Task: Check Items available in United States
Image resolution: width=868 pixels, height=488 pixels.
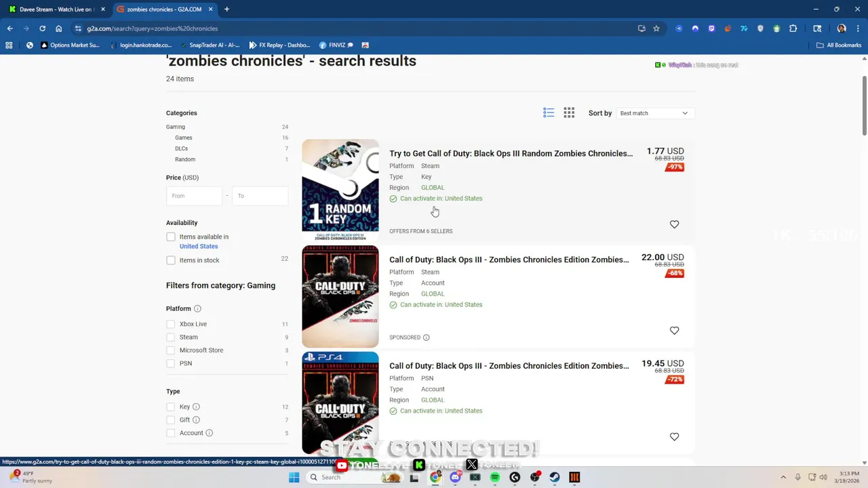Action: click(x=171, y=237)
